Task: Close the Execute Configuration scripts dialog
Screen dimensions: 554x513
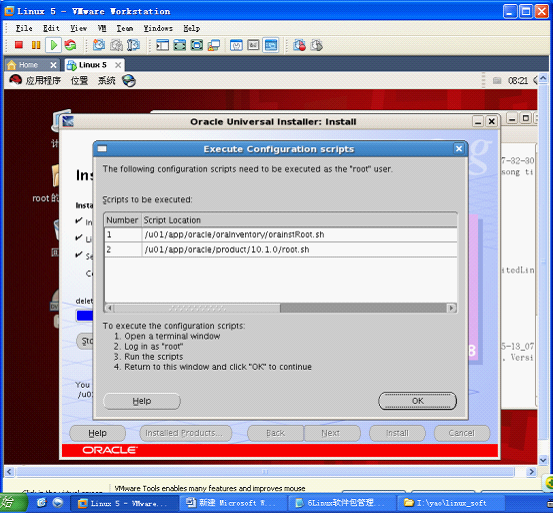Action: tap(459, 149)
